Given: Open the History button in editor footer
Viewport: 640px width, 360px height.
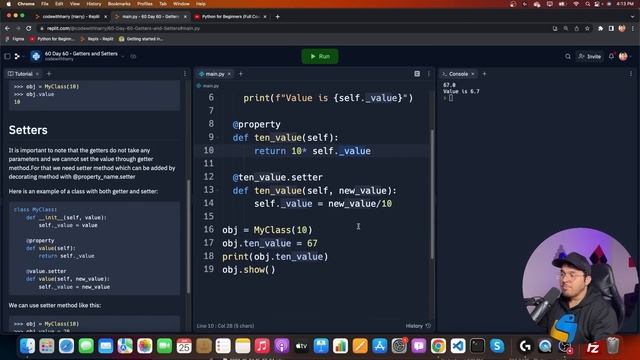Looking at the screenshot, I should click(x=418, y=326).
